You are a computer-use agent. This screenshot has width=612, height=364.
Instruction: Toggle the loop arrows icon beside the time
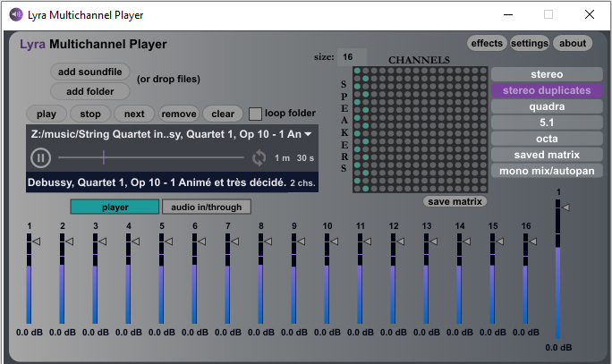[259, 158]
